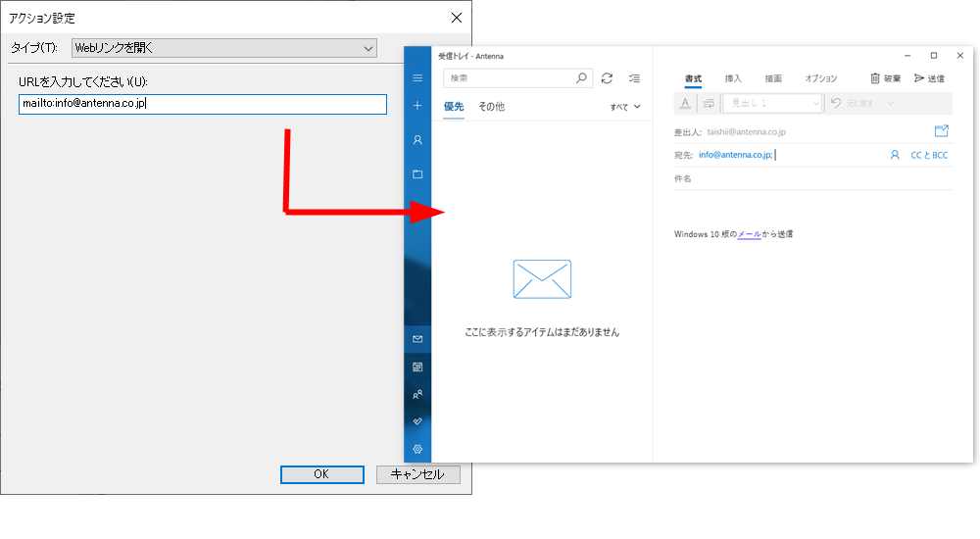Open Mail settings gear icon

[x=417, y=449]
